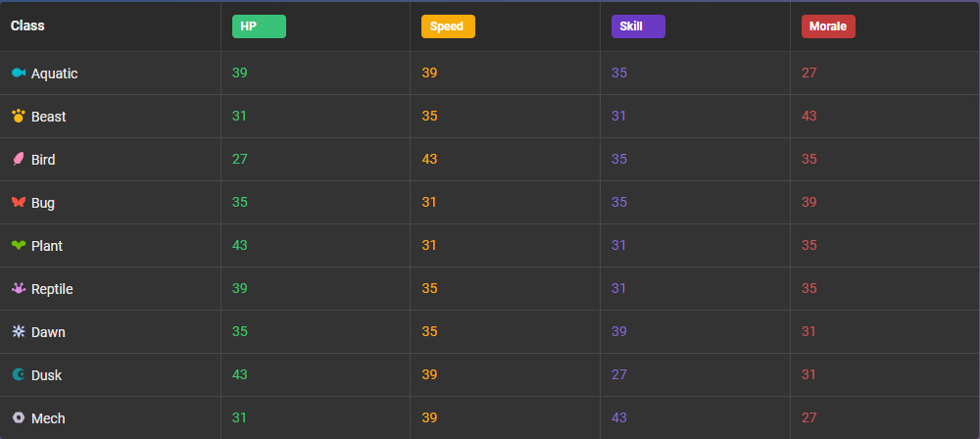The height and width of the screenshot is (439, 980).
Task: Click the Dusk class moon icon
Action: [x=18, y=375]
